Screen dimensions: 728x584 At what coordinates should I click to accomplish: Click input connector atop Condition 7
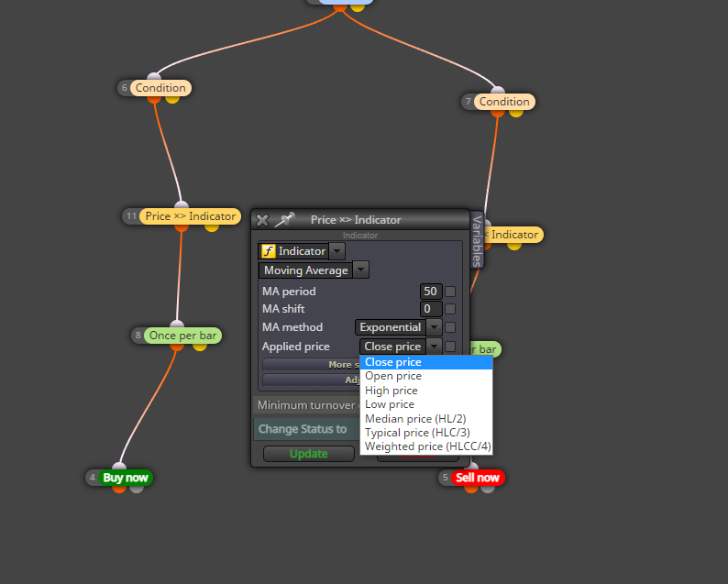pos(498,91)
